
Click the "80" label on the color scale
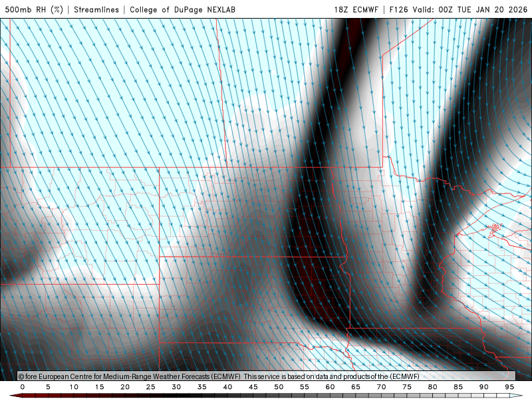[x=433, y=387]
